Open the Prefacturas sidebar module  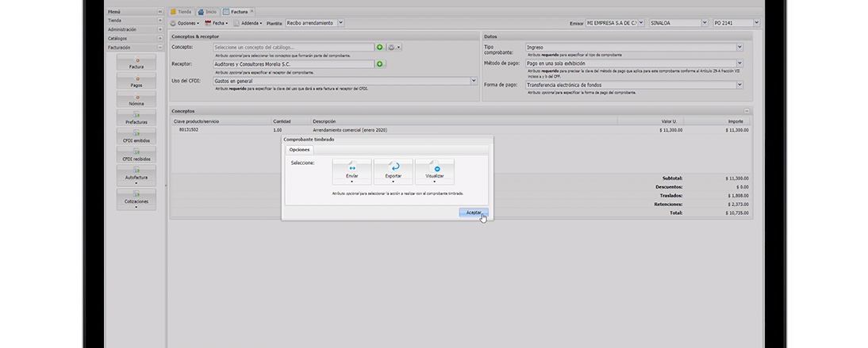136,118
